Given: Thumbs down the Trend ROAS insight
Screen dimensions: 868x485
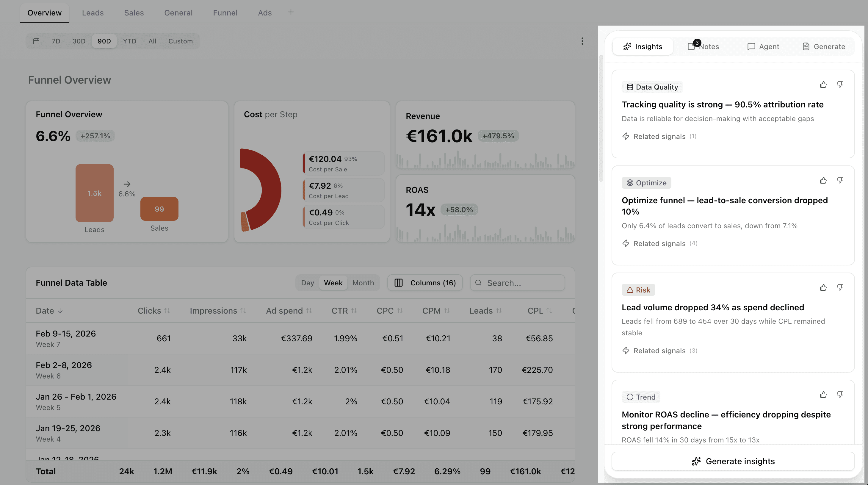Looking at the screenshot, I should (840, 394).
